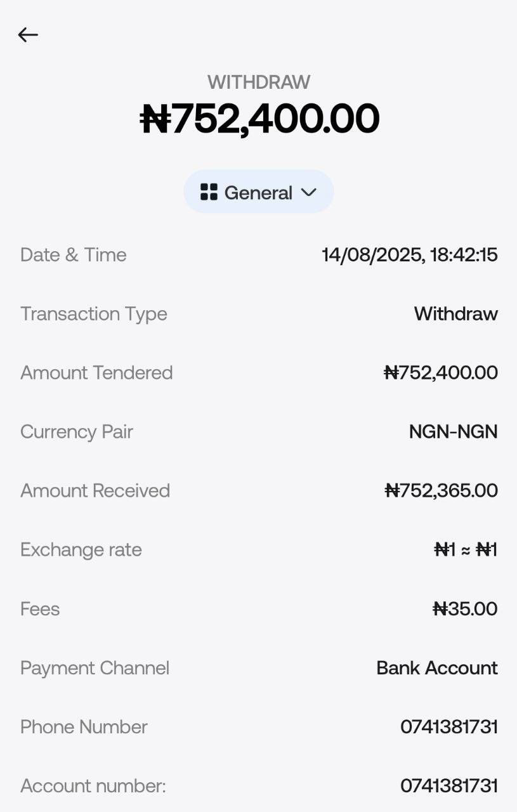The width and height of the screenshot is (517, 812).
Task: Tap the Phone Number value 0741381731
Action: click(x=449, y=727)
